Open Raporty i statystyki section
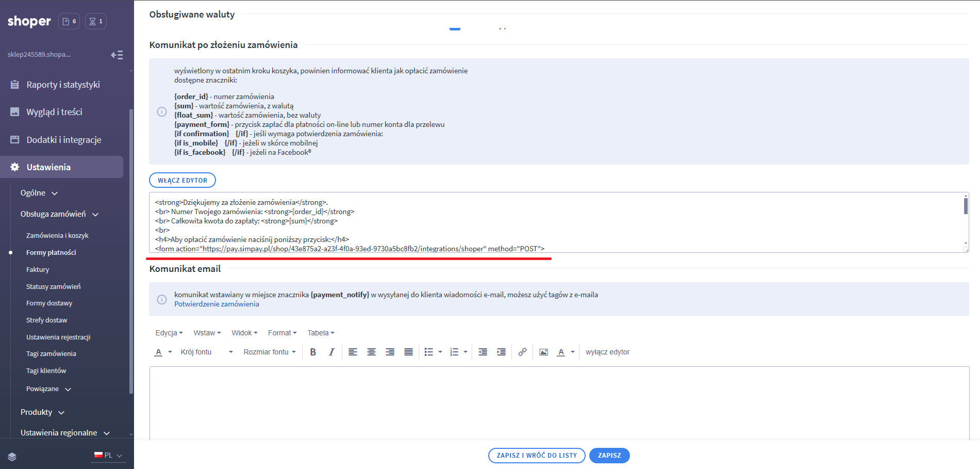This screenshot has height=469, width=980. pos(62,85)
